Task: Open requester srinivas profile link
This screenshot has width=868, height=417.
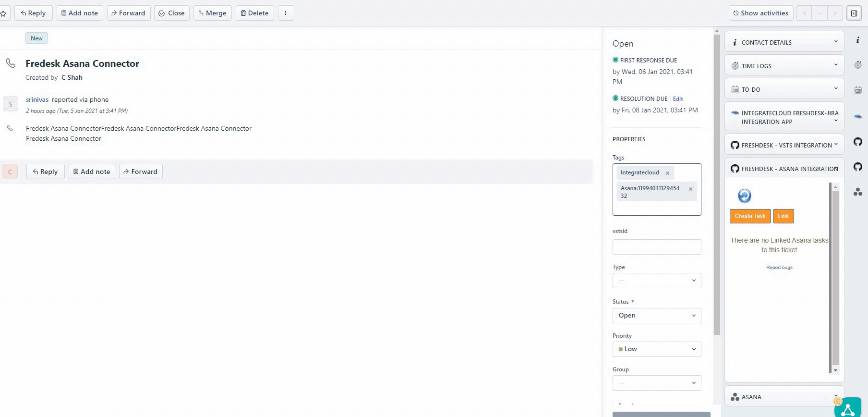Action: pyautogui.click(x=37, y=99)
